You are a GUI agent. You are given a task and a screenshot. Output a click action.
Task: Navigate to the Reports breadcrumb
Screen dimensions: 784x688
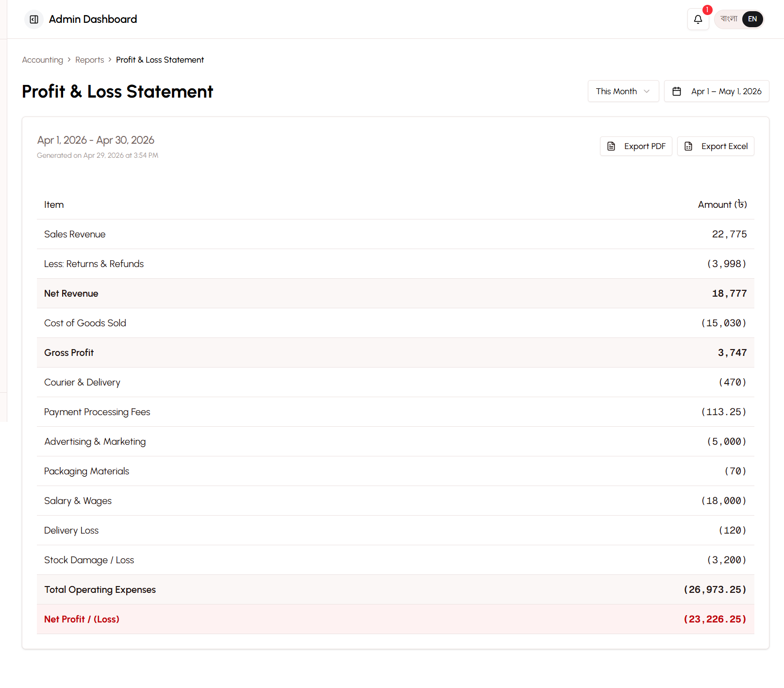[x=89, y=60]
